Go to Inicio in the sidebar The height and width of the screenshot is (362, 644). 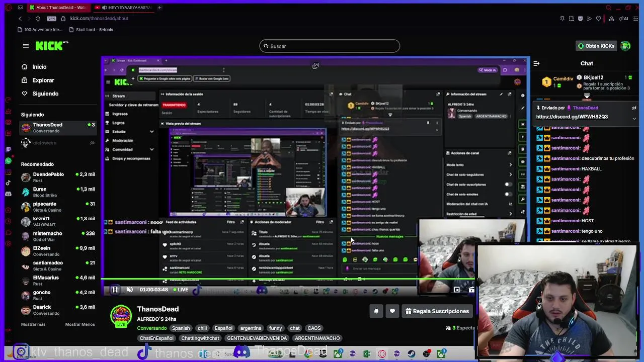34,67
